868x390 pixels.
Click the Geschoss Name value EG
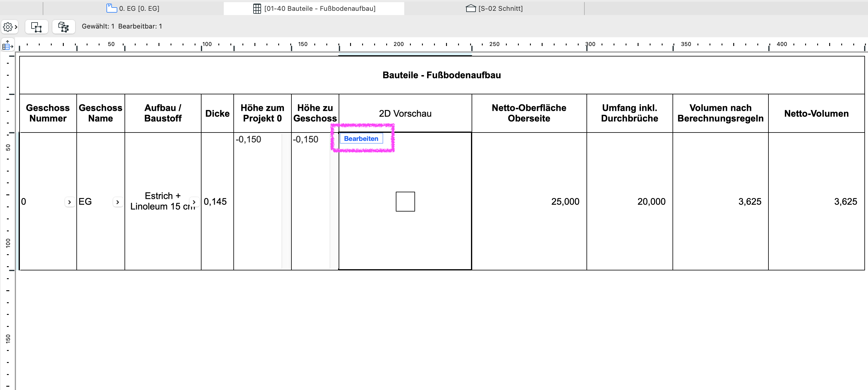[x=85, y=202]
